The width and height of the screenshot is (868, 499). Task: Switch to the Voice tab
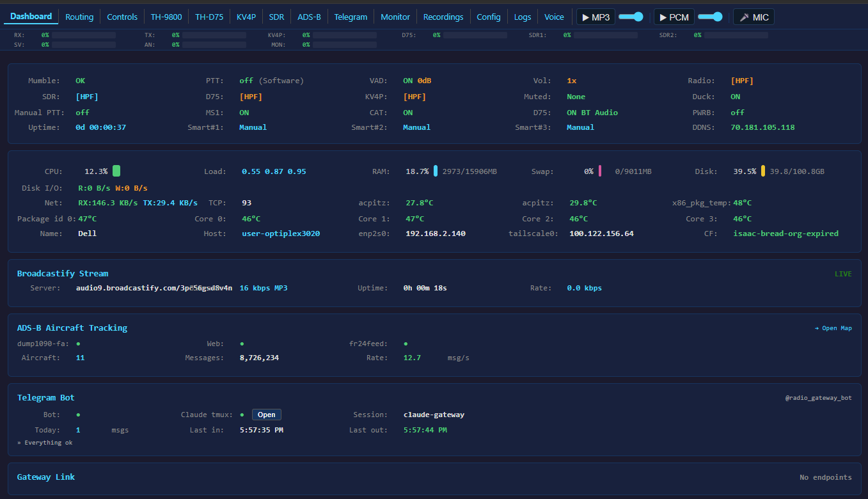555,17
